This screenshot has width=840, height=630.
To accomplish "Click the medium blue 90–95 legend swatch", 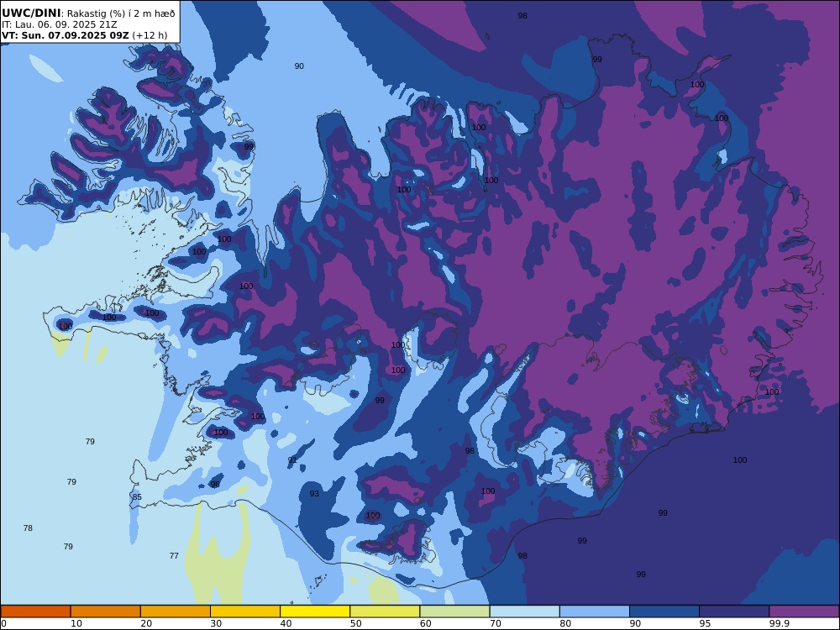I will [x=664, y=612].
